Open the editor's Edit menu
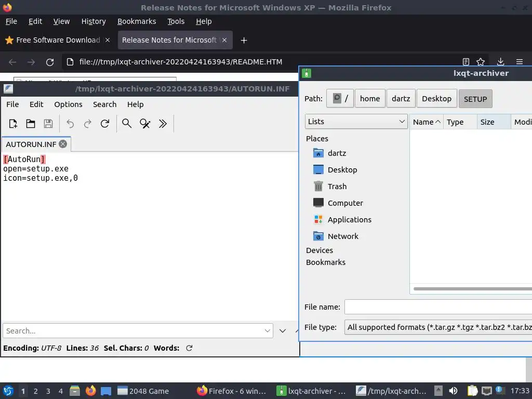Viewport: 532px width, 399px height. [36, 104]
